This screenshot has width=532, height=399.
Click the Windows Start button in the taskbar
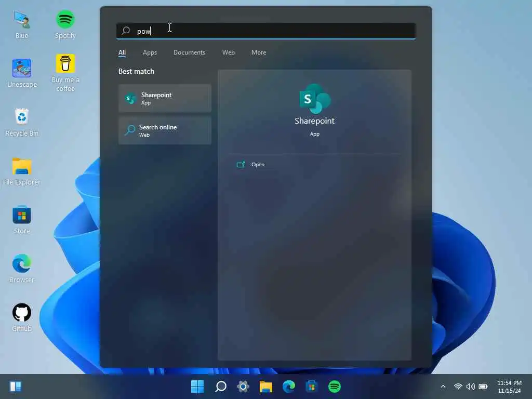point(197,387)
